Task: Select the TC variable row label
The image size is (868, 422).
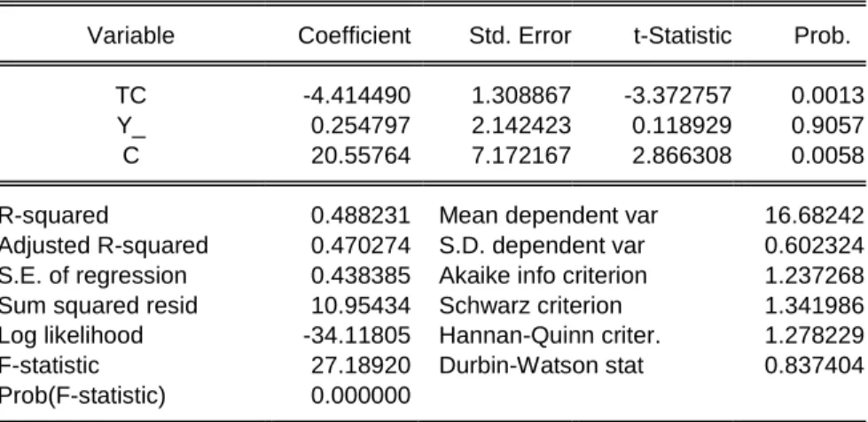Action: click(x=130, y=96)
